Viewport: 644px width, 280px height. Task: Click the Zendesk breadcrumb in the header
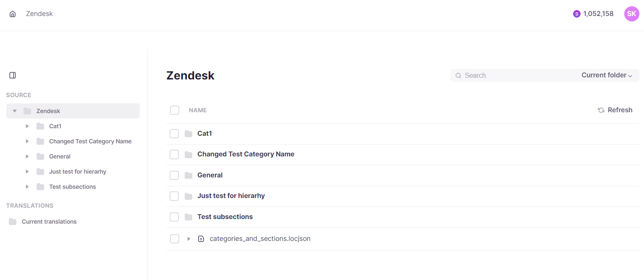pyautogui.click(x=39, y=14)
